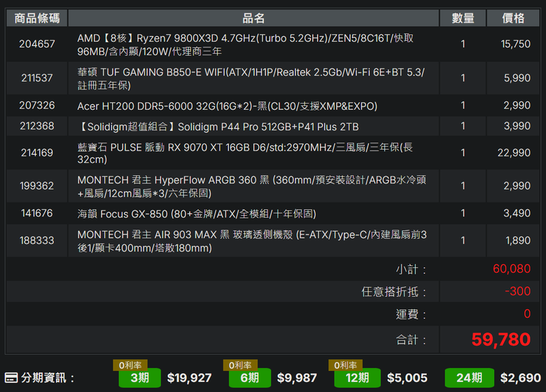The image size is (546, 392).
Task: Click the Solidigm P44 Pro 512GB+P41 Plus name
Action: coord(218,127)
